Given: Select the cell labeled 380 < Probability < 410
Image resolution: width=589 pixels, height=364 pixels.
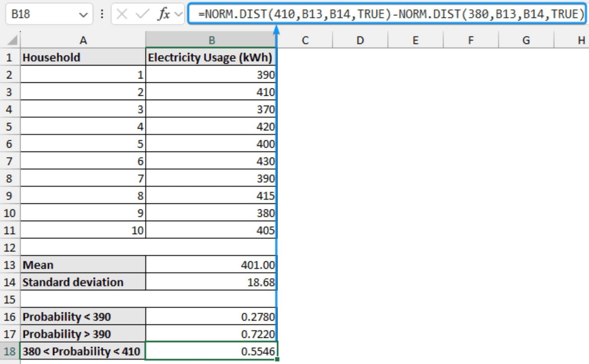Looking at the screenshot, I should point(83,351).
